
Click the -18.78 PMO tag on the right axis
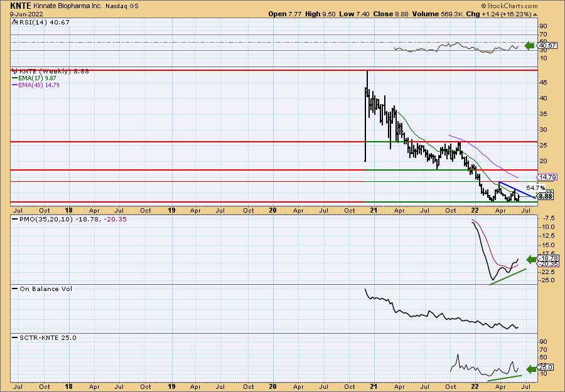[548, 258]
